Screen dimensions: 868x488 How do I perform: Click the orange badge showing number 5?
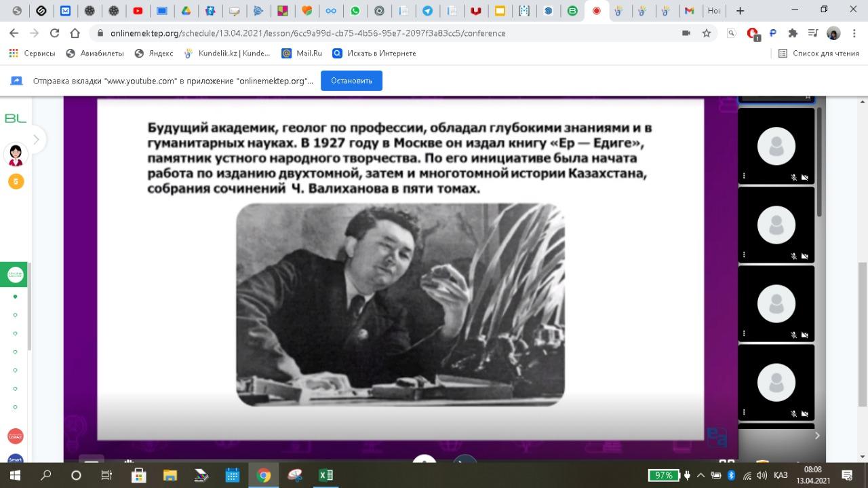15,181
